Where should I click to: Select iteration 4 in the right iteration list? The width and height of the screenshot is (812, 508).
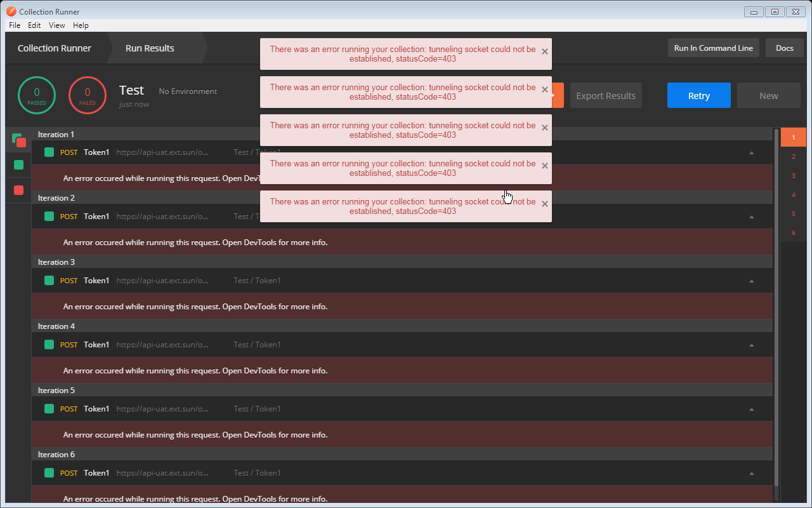tap(793, 194)
